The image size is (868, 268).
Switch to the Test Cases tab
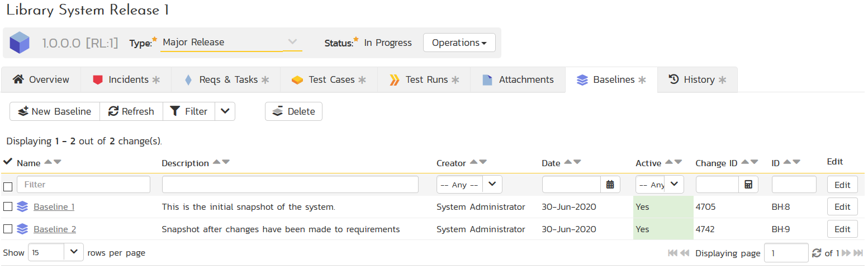pyautogui.click(x=329, y=80)
